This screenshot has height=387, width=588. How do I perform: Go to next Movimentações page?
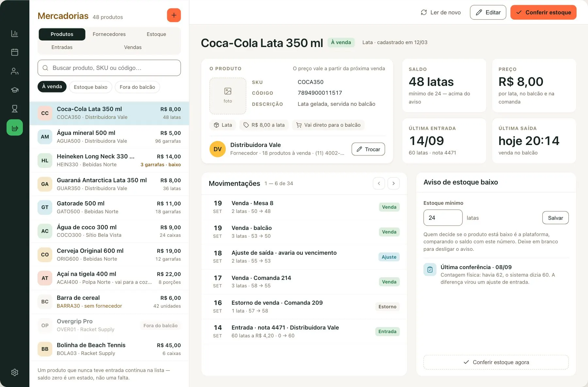pos(394,184)
